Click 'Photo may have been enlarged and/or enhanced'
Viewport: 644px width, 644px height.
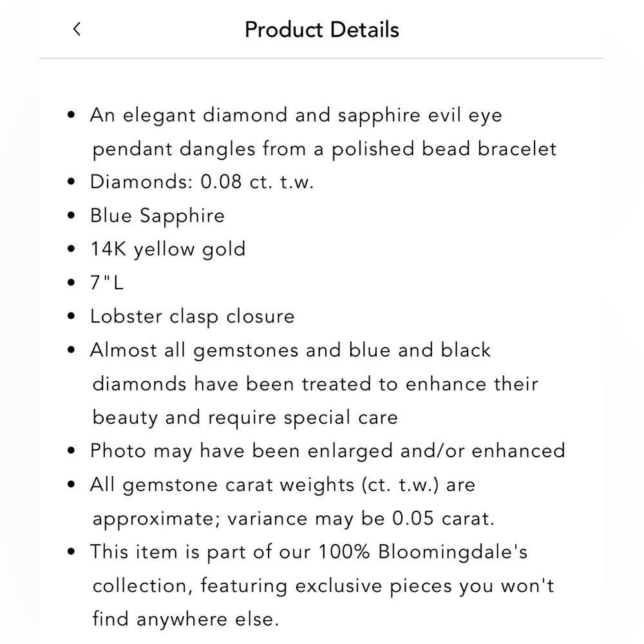pyautogui.click(x=328, y=451)
